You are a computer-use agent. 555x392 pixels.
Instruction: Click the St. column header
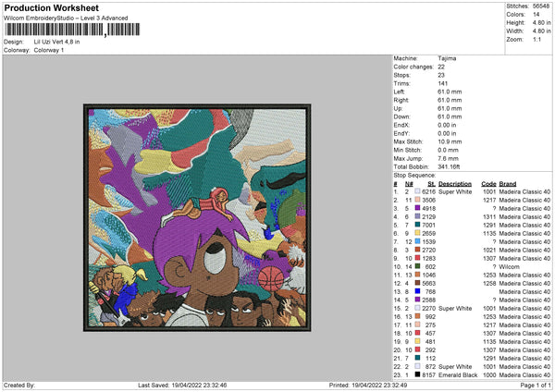[x=431, y=184]
